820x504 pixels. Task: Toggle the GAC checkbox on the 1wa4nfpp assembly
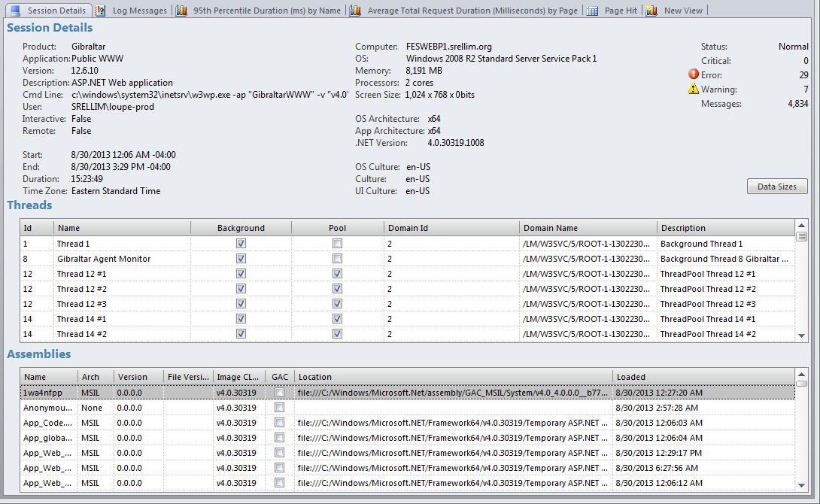click(278, 392)
